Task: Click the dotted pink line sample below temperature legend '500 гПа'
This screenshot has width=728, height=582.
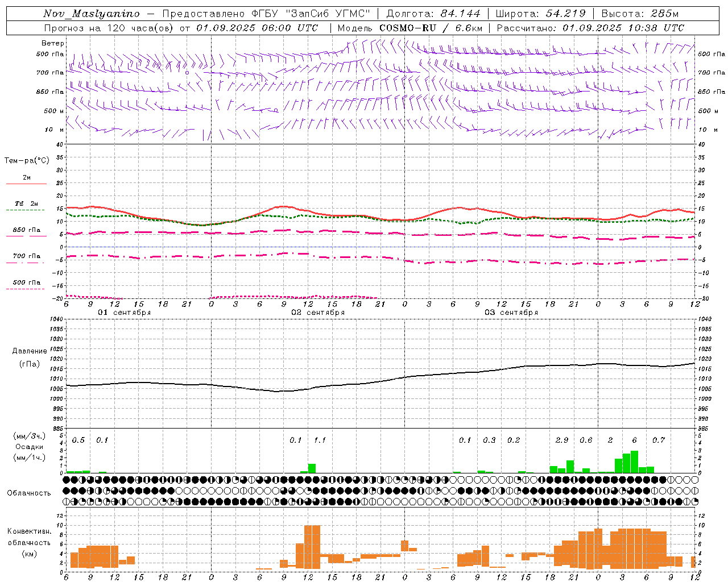Action: (25, 289)
